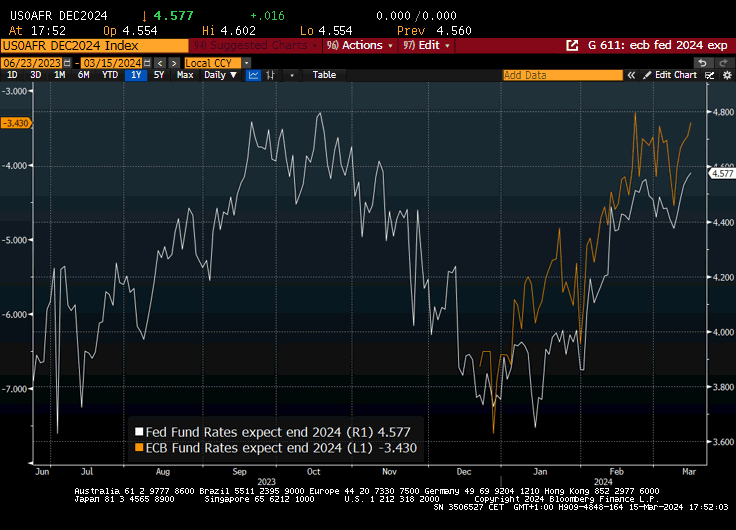Click the Oct label on time axis

click(314, 471)
